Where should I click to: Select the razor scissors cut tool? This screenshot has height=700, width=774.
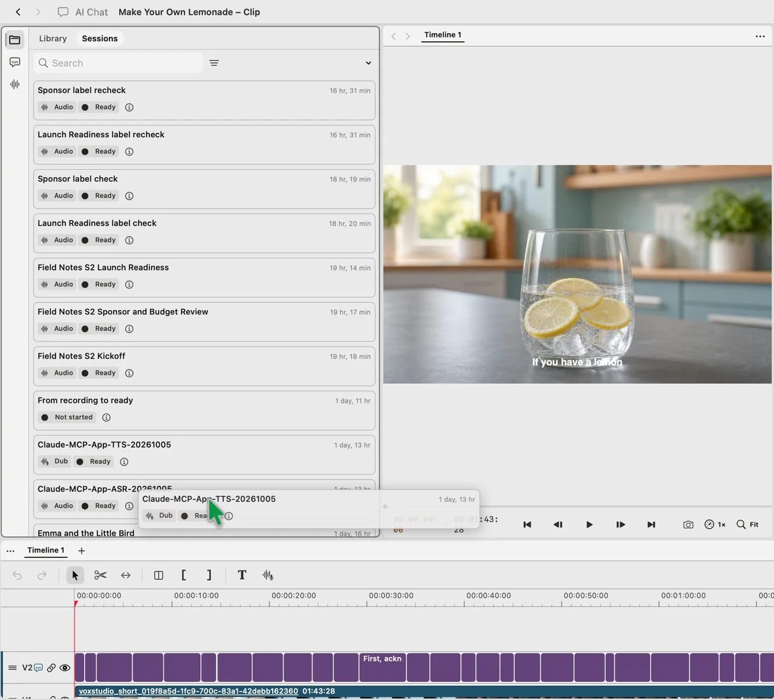pos(100,575)
